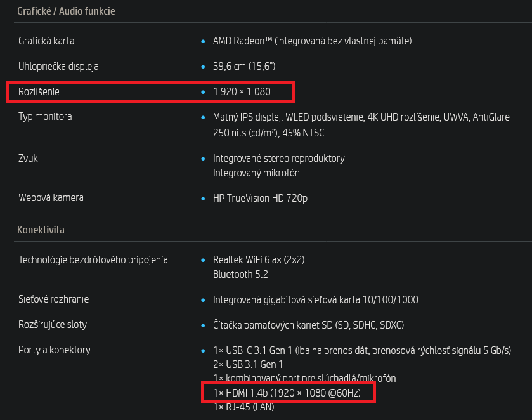Collapse the "Grafické / Audio funkcie" section header
Screen dimensions: 532x420
click(66, 11)
